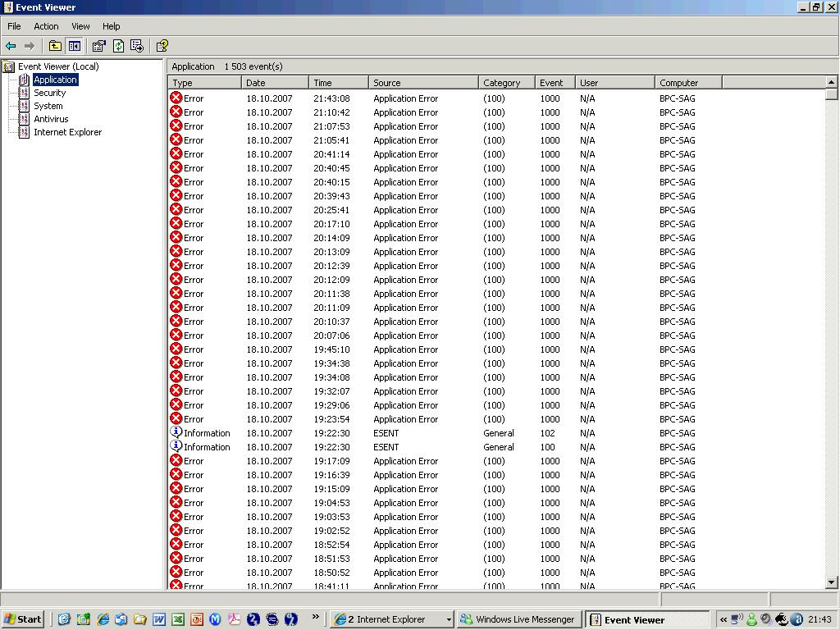Expand hidden system tray icons
Screen dimensions: 840x630
(724, 619)
